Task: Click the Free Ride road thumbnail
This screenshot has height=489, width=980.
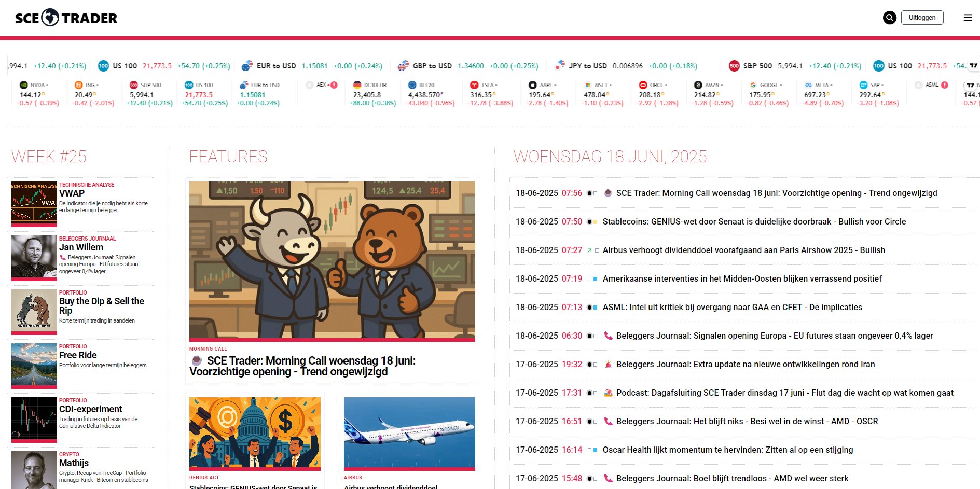Action: pyautogui.click(x=34, y=366)
